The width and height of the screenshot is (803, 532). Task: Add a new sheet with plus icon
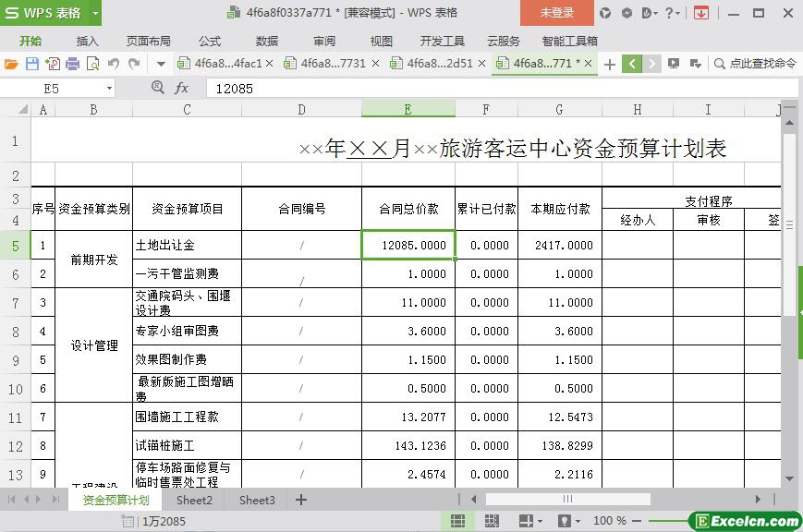point(301,500)
